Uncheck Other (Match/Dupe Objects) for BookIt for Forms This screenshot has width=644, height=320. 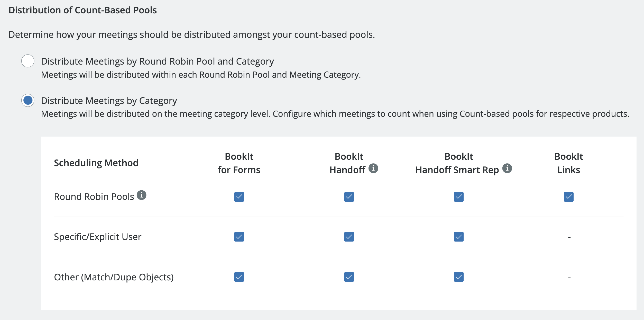pos(239,277)
